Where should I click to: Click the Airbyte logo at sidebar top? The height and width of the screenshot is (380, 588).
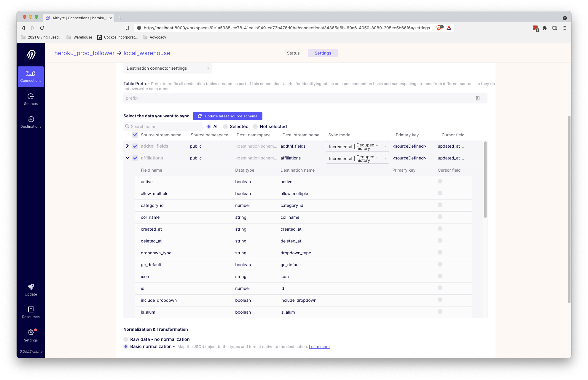31,55
